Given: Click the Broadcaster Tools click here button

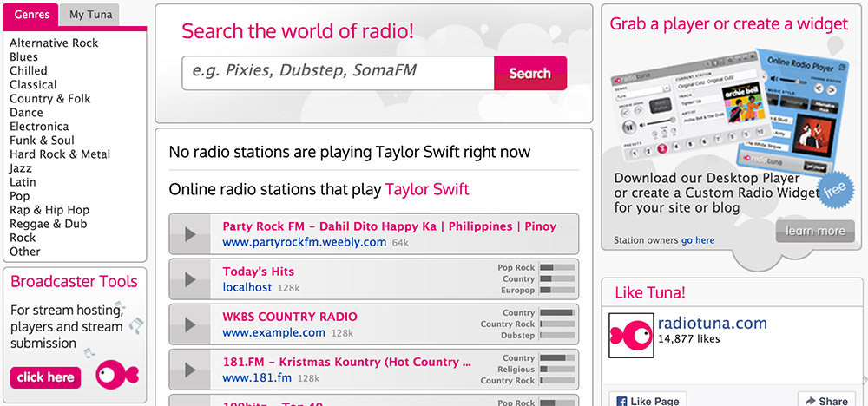Looking at the screenshot, I should click(x=45, y=377).
